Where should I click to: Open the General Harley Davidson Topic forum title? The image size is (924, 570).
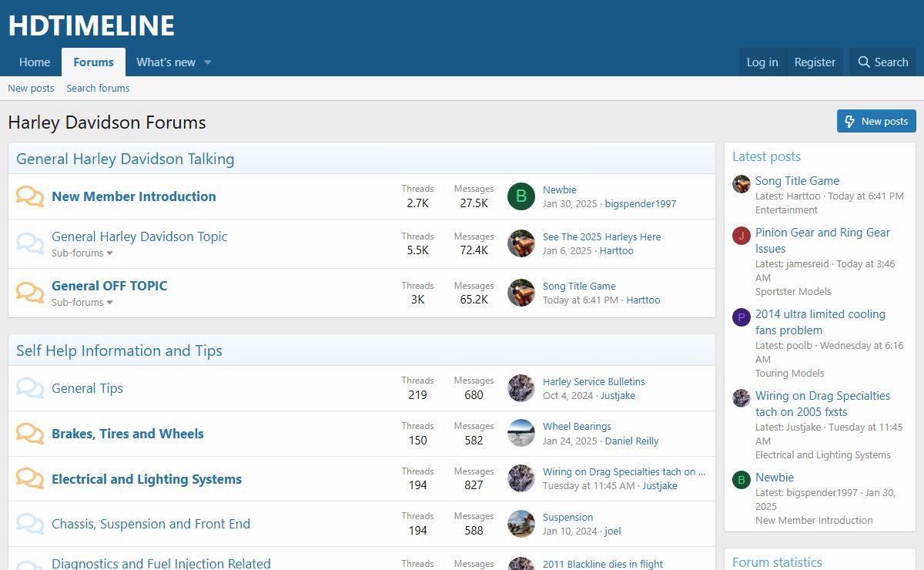[x=139, y=236]
